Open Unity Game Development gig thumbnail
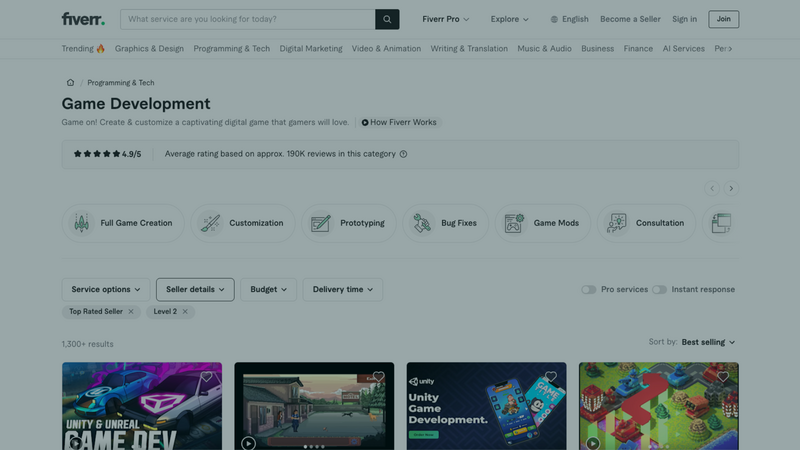The height and width of the screenshot is (450, 800). tap(486, 406)
